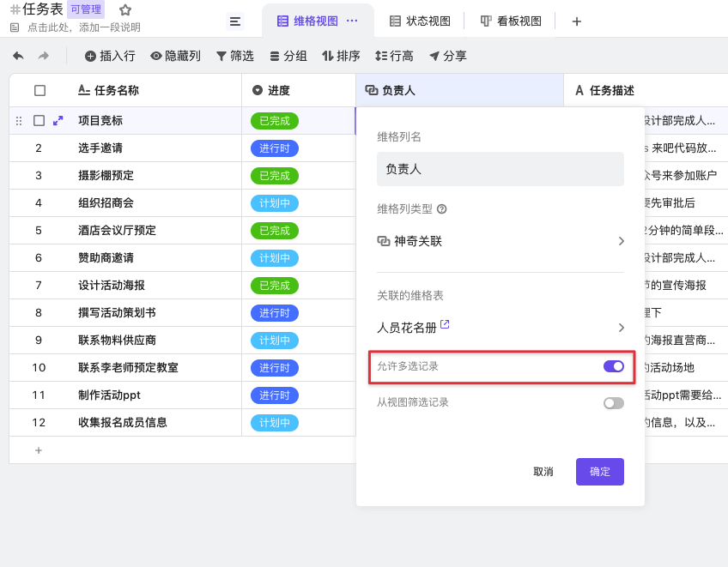The image size is (728, 567).
Task: Click the 取消 cancel button
Action: click(543, 472)
